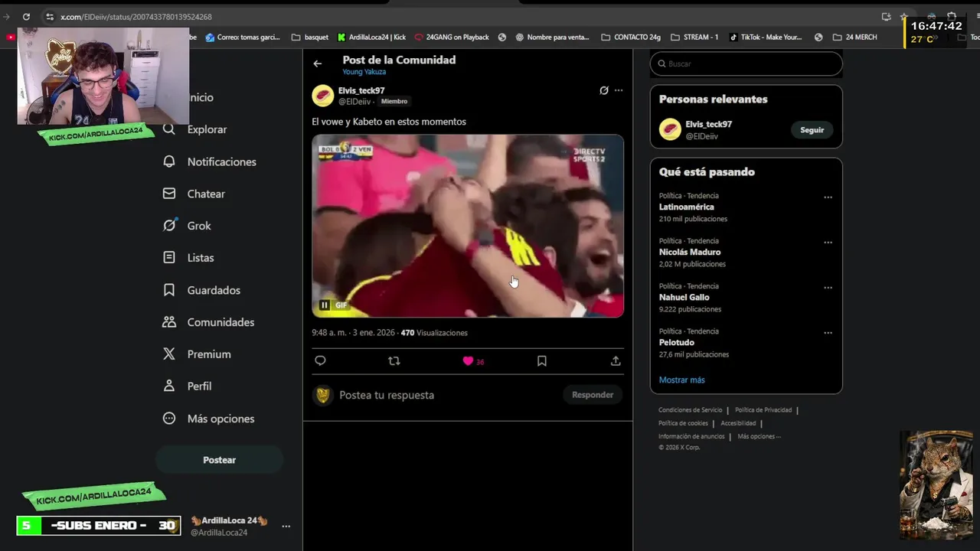Viewport: 980px width, 551px height.
Task: Open Notificaciones bell icon
Action: pos(169,161)
